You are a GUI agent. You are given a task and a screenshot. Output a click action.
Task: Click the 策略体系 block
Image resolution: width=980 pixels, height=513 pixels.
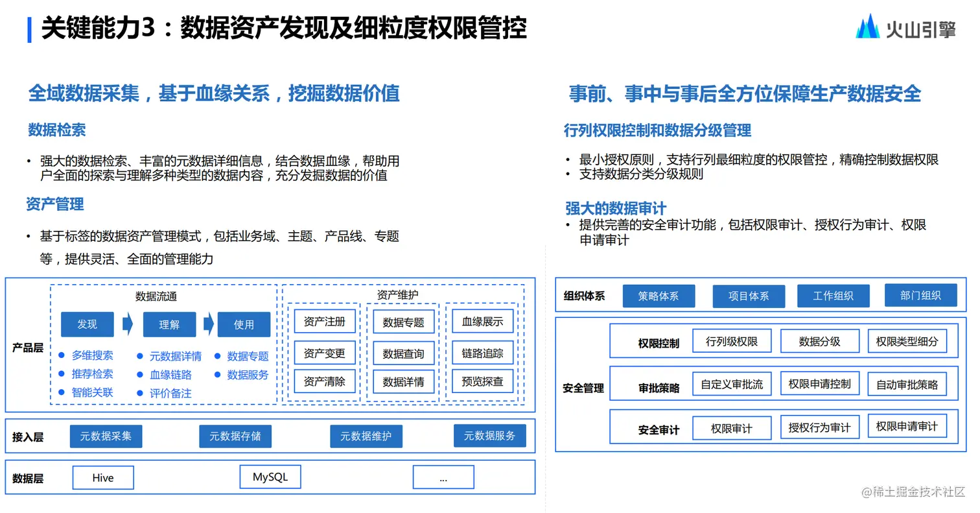(659, 296)
